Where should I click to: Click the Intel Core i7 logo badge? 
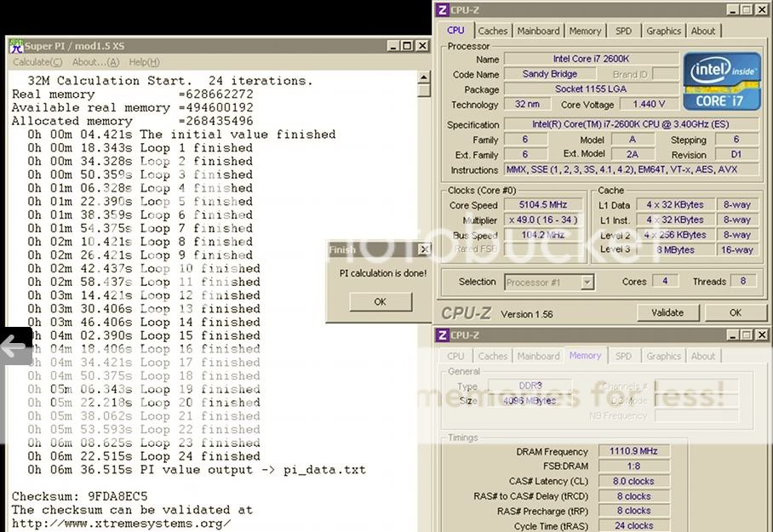[722, 81]
